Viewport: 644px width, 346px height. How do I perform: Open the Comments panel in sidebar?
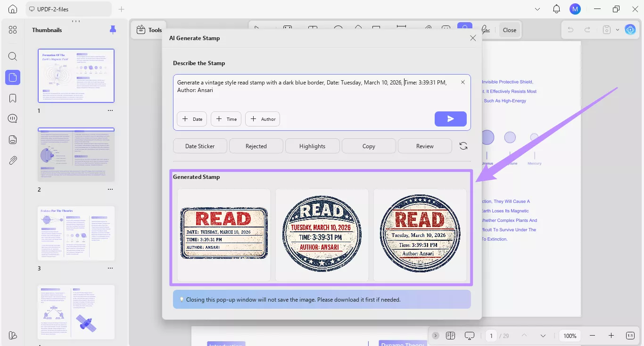(13, 118)
